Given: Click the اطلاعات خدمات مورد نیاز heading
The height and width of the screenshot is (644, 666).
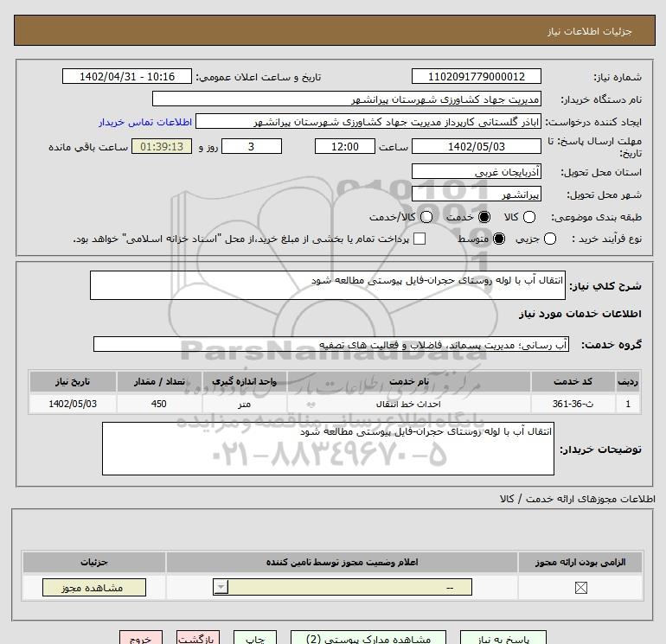Looking at the screenshot, I should [580, 313].
